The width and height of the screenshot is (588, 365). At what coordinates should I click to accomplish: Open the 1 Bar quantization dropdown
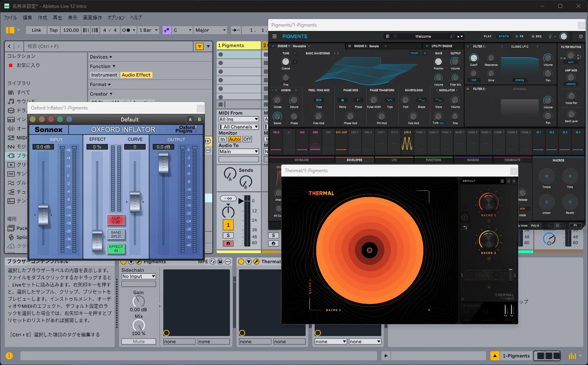148,30
